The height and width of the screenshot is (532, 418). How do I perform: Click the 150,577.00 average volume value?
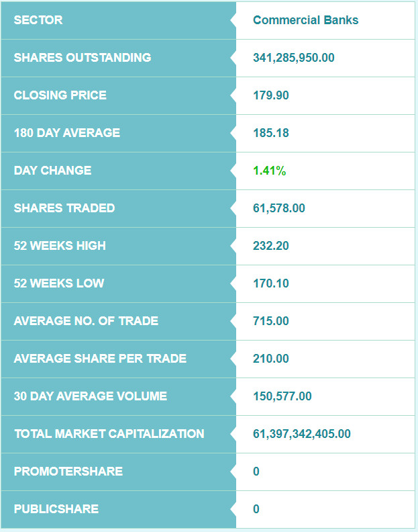point(282,396)
